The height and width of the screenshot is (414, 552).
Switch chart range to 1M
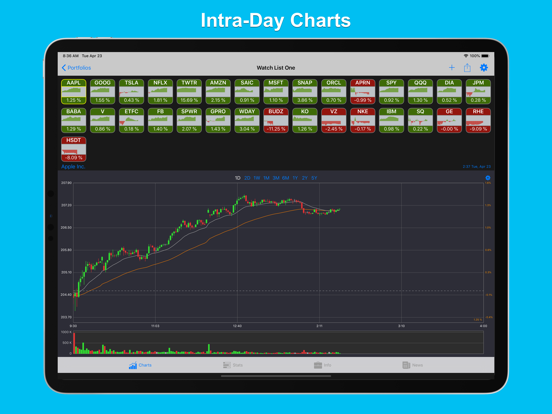click(x=266, y=178)
